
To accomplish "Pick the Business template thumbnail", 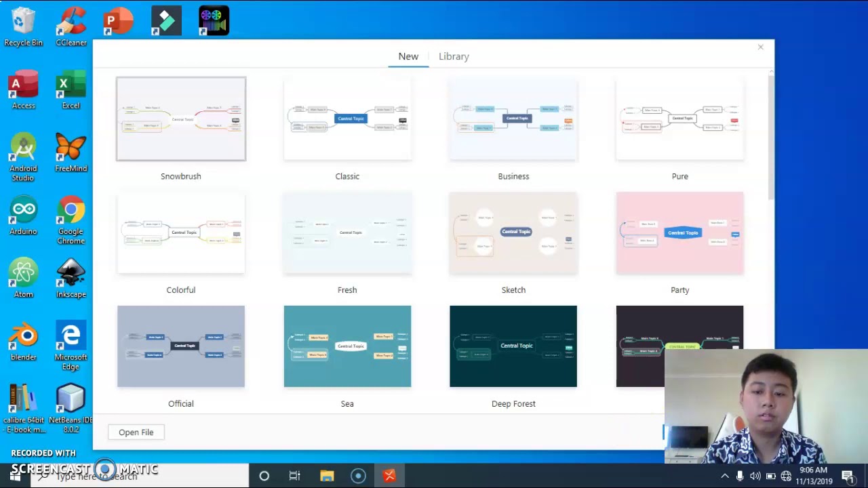I will click(x=513, y=119).
